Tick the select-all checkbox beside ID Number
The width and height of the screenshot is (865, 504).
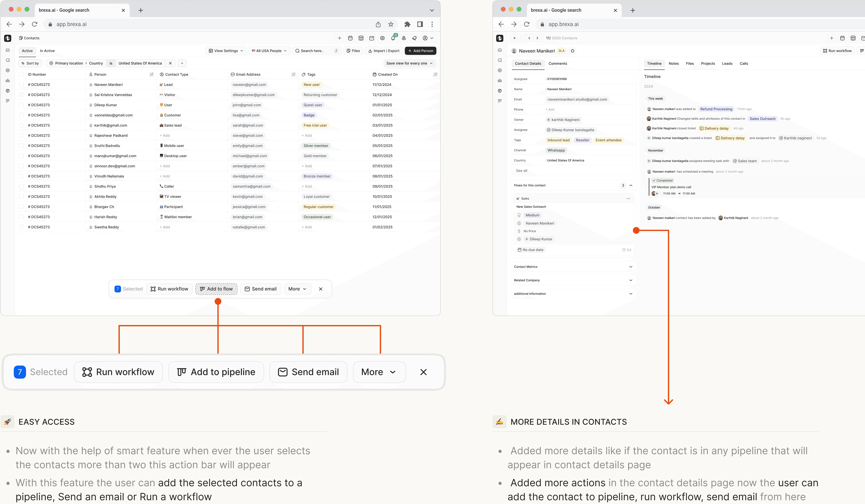click(21, 74)
